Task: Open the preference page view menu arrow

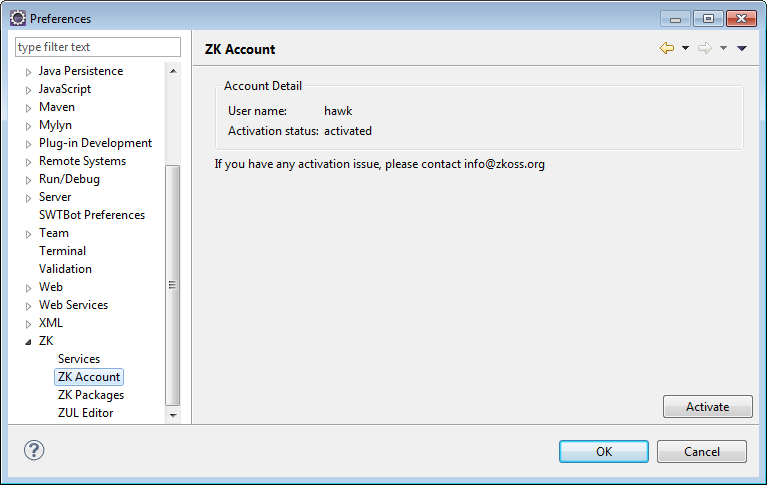Action: [x=742, y=48]
